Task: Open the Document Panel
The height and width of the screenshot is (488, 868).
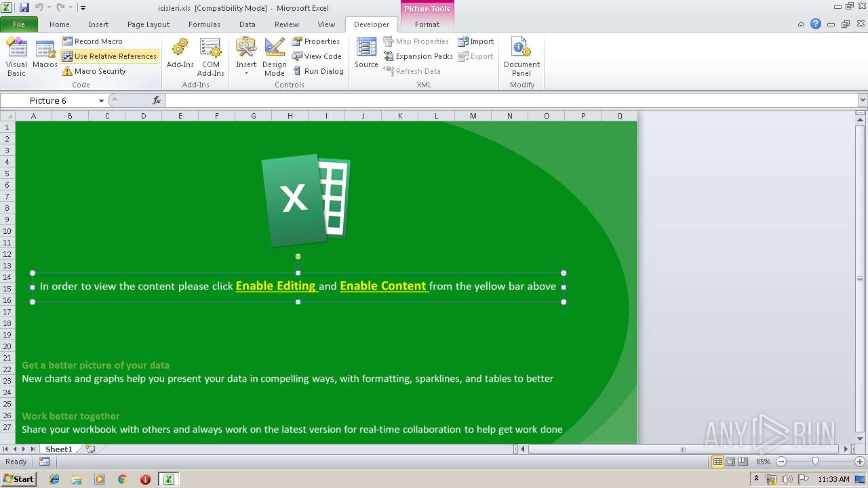Action: (521, 57)
